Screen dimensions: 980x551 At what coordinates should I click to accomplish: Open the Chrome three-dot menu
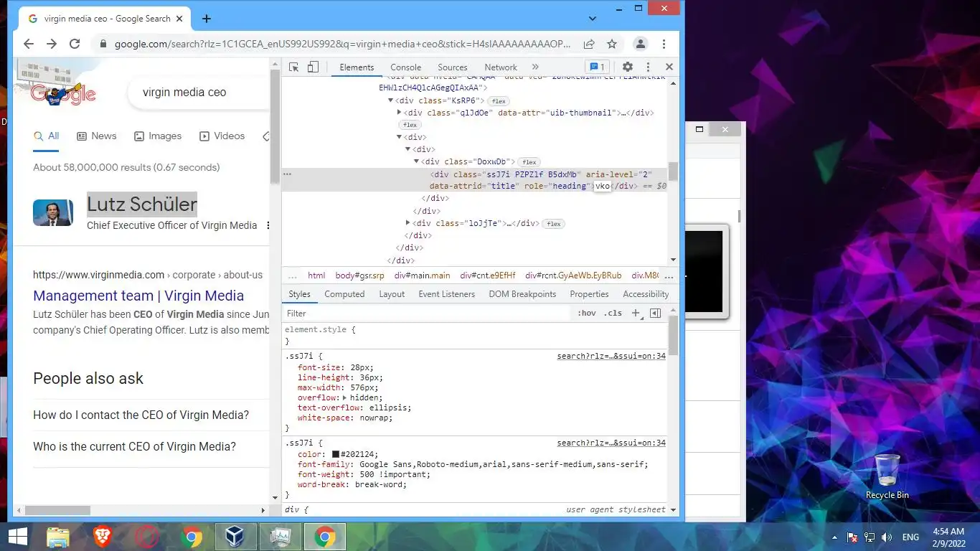(x=664, y=44)
